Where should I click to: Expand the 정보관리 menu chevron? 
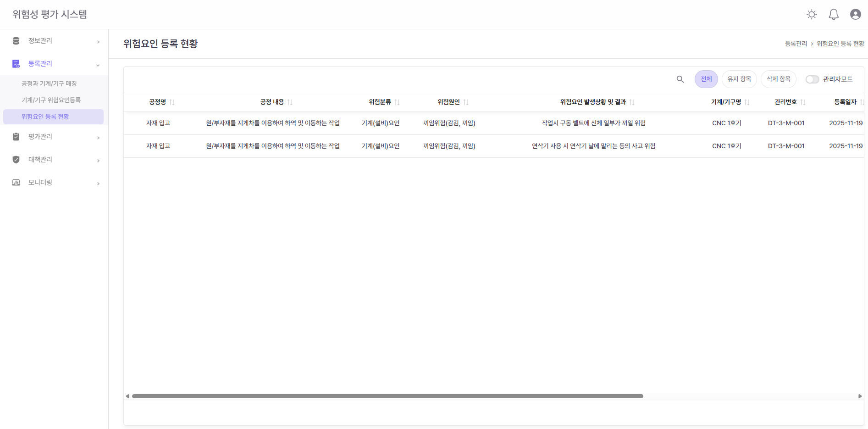98,42
